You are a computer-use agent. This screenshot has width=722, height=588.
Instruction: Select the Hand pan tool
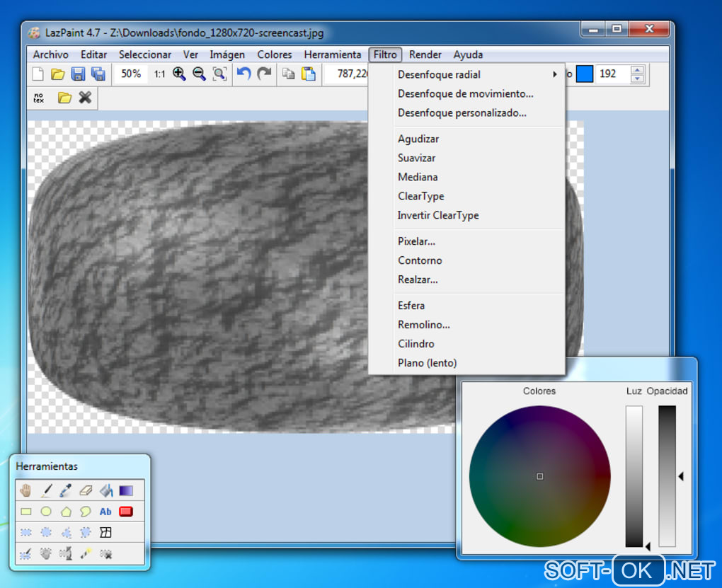(x=26, y=490)
